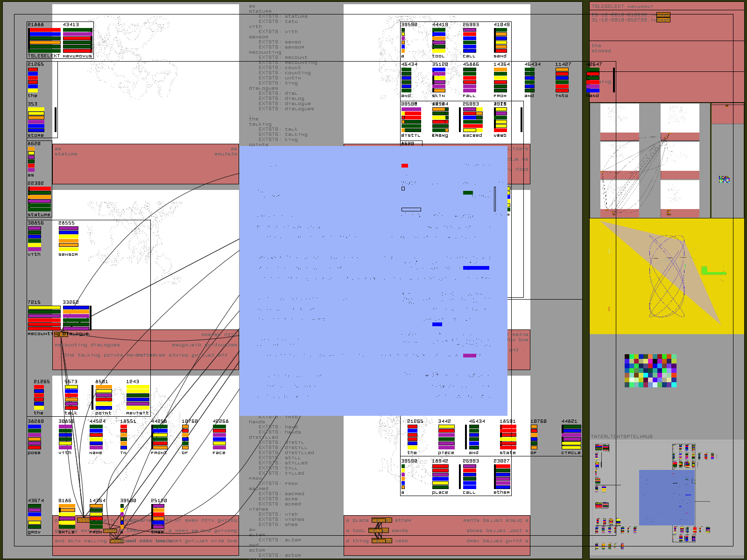Select the wishes heading in word list
Screen dimensions: 747x560
[x=259, y=509]
